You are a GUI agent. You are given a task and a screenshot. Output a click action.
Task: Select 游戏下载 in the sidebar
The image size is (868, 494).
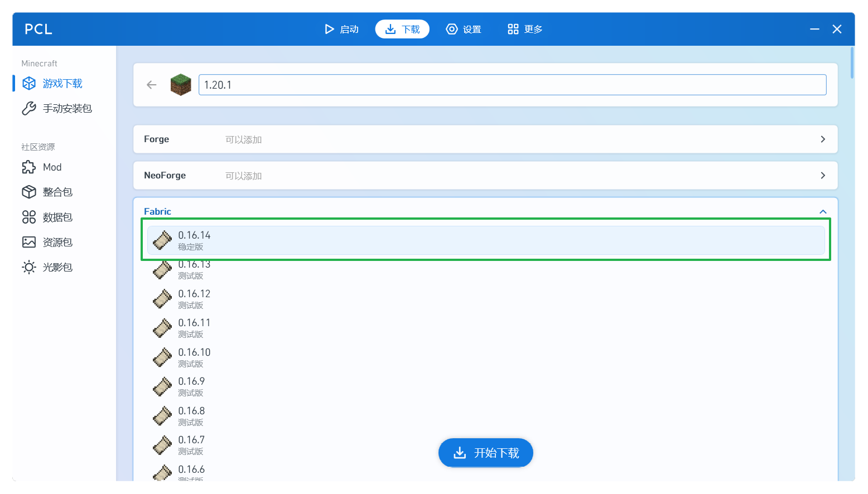[x=64, y=83]
